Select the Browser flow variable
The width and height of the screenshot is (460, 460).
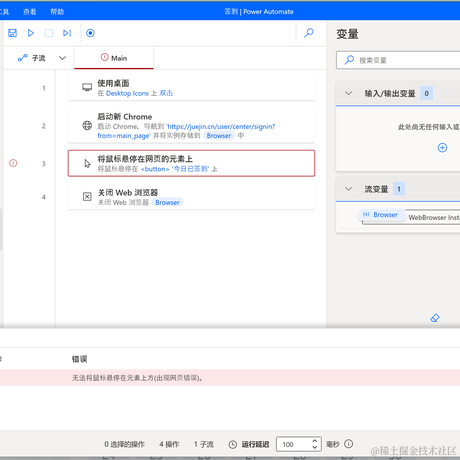382,215
